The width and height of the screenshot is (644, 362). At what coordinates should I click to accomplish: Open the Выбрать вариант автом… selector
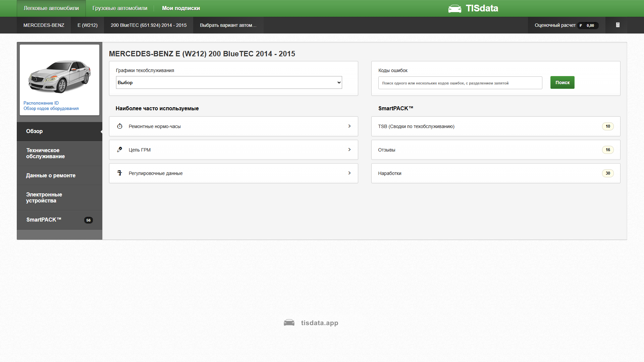click(x=228, y=25)
